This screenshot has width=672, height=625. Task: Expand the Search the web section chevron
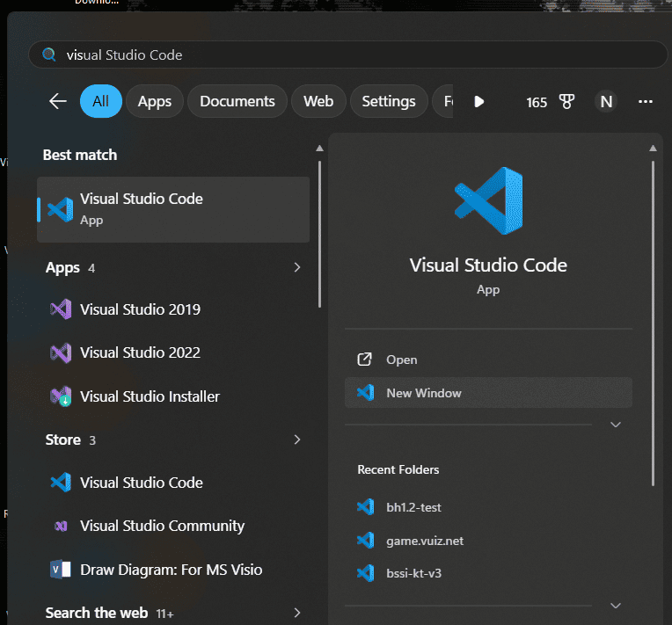pos(297,613)
